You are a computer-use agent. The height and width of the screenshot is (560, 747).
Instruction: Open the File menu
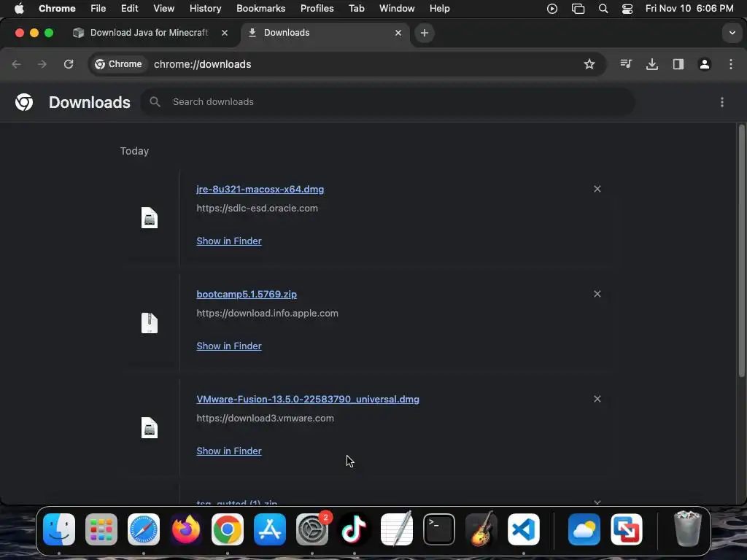pyautogui.click(x=98, y=9)
